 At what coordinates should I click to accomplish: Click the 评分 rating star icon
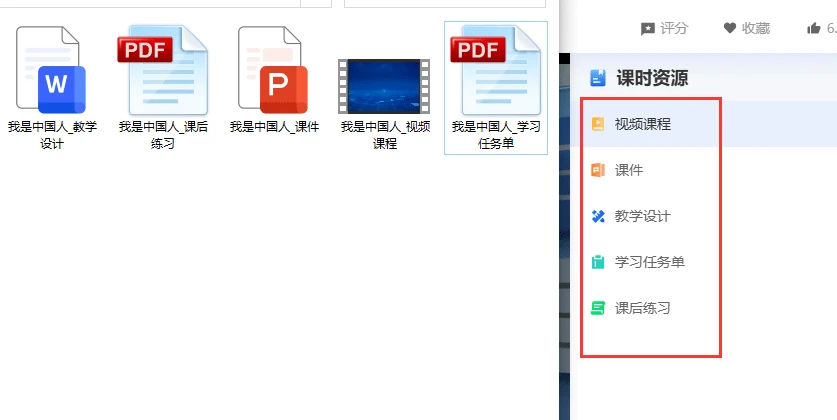tap(648, 29)
